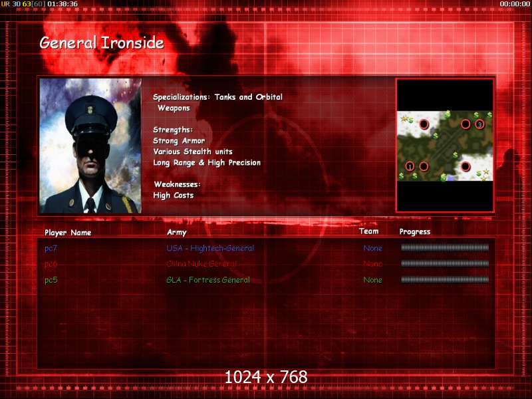
Task: Click the 01:38:36 clock readout
Action: tap(63, 4)
